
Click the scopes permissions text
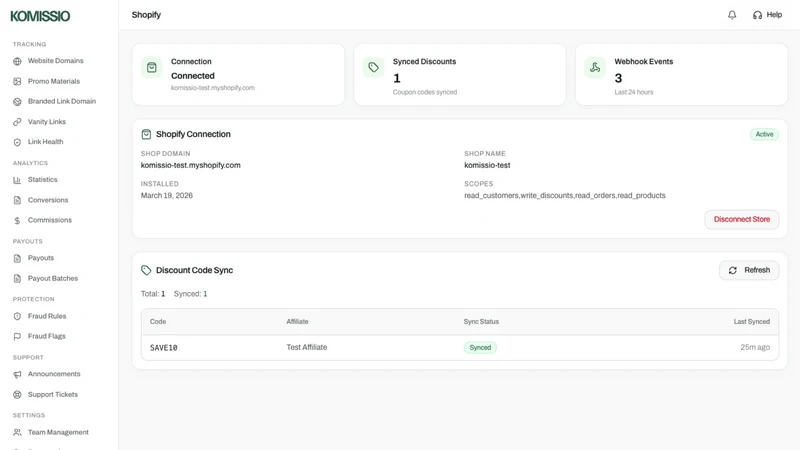click(x=565, y=195)
